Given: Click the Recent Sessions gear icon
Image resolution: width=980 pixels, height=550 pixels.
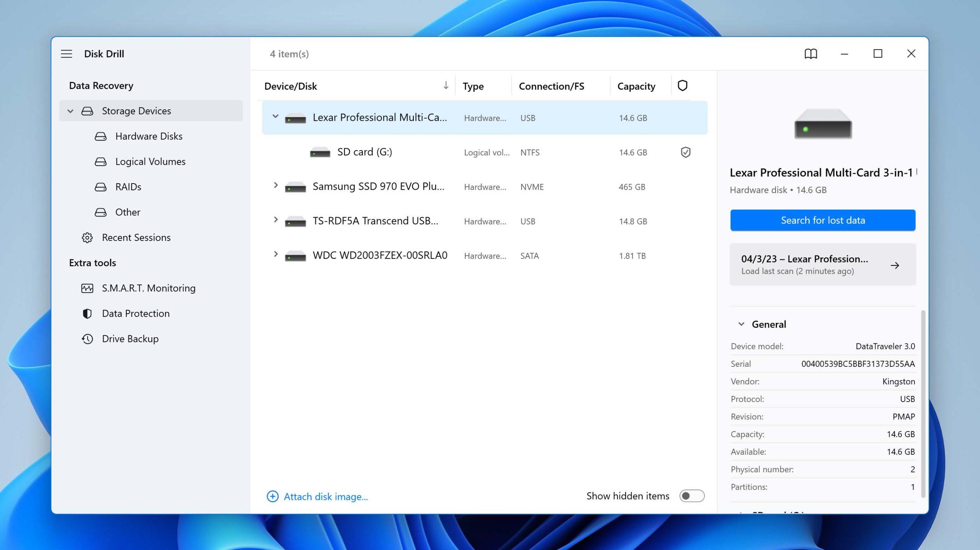Looking at the screenshot, I should [87, 238].
